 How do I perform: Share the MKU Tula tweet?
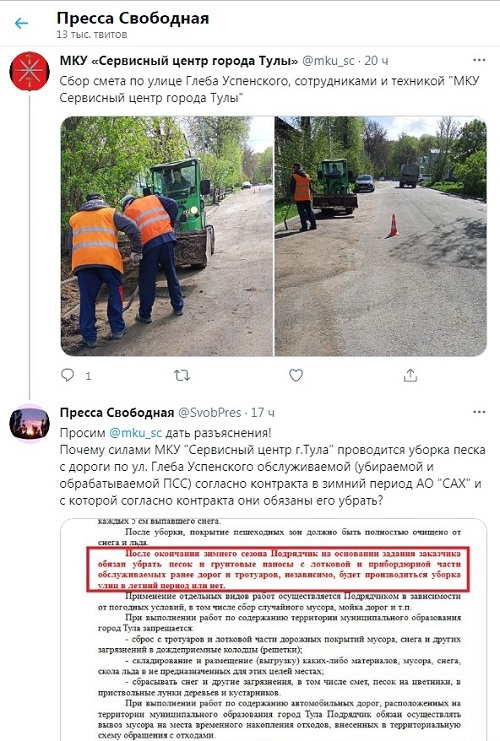(x=410, y=375)
